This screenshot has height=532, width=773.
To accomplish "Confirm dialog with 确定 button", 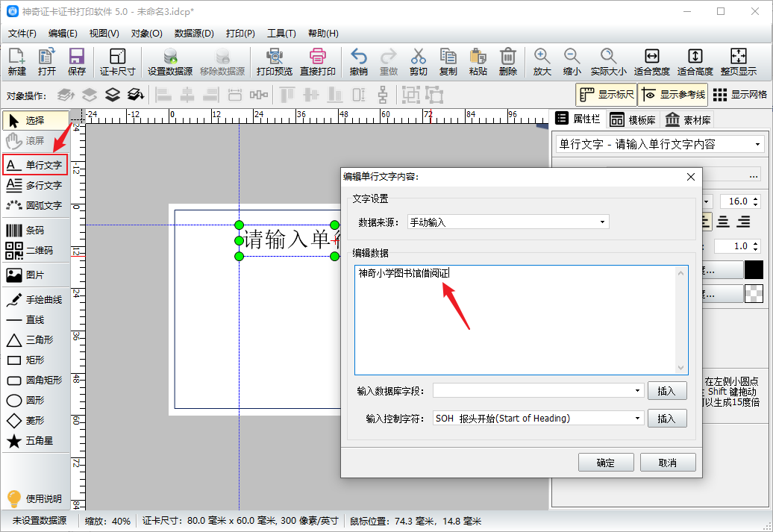I will tap(605, 463).
